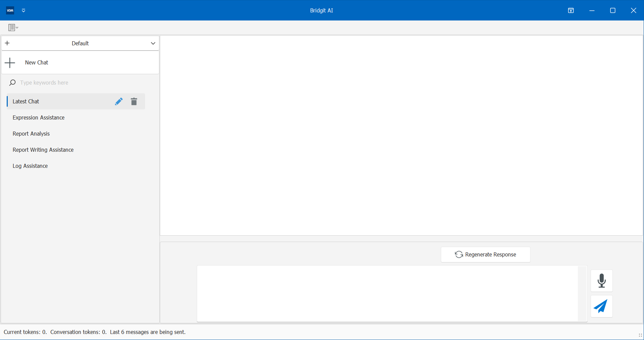Add a new category with plus icon
644x340 pixels.
[7, 43]
